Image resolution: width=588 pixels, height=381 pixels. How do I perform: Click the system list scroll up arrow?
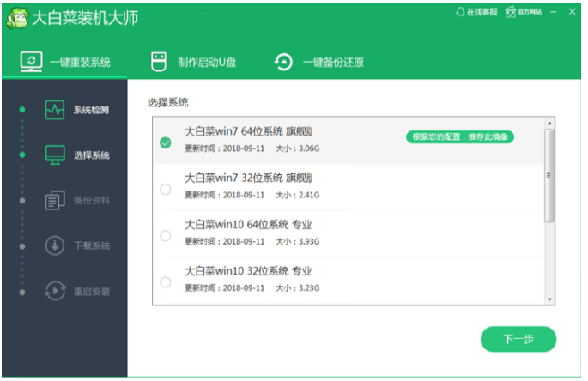(549, 124)
